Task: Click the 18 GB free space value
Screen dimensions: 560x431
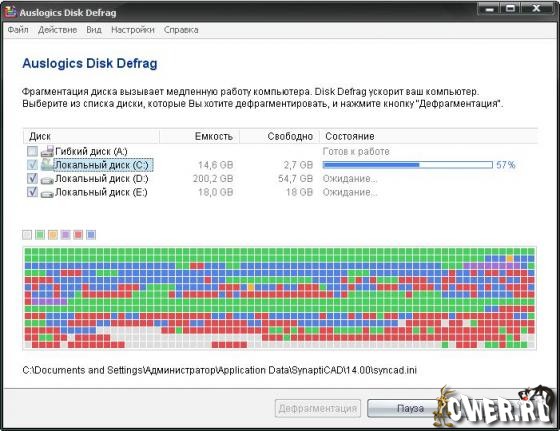Action: (x=299, y=192)
